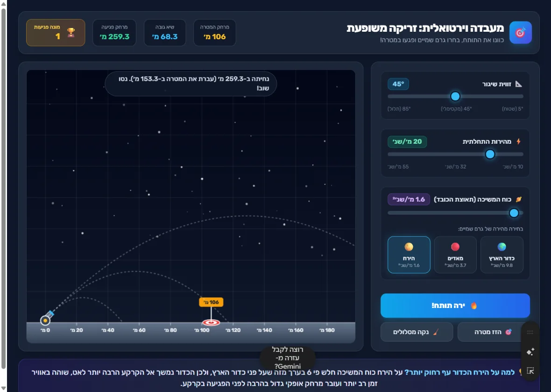The height and width of the screenshot is (392, 551).
Task: Click the selection-capture icon on the floating toolbar
Action: tap(530, 371)
